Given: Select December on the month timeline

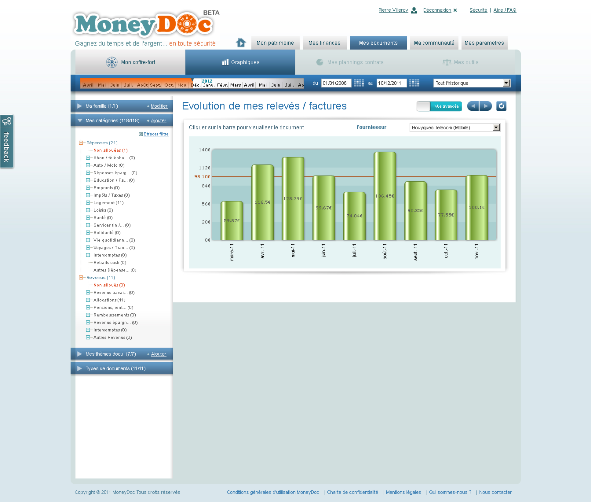Looking at the screenshot, I should click(195, 85).
